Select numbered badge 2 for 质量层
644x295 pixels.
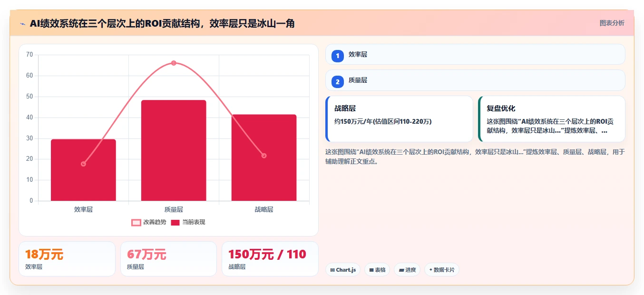coord(338,82)
